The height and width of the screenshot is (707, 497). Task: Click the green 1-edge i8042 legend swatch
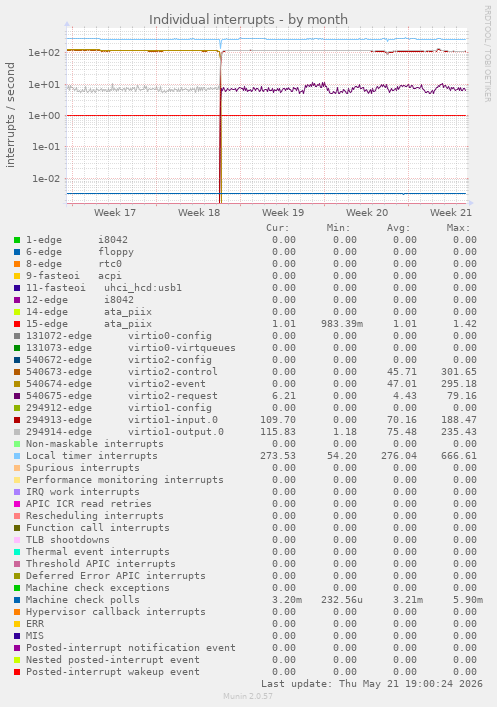pos(17,240)
